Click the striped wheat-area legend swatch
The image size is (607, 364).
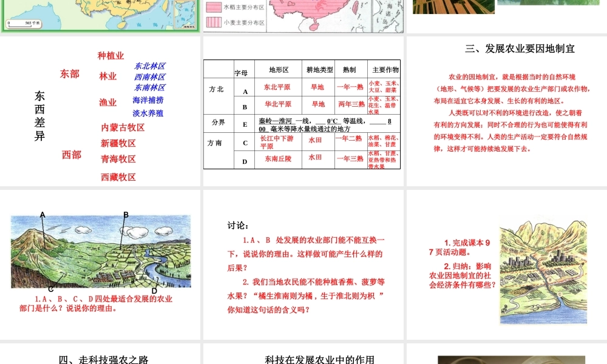tap(213, 22)
